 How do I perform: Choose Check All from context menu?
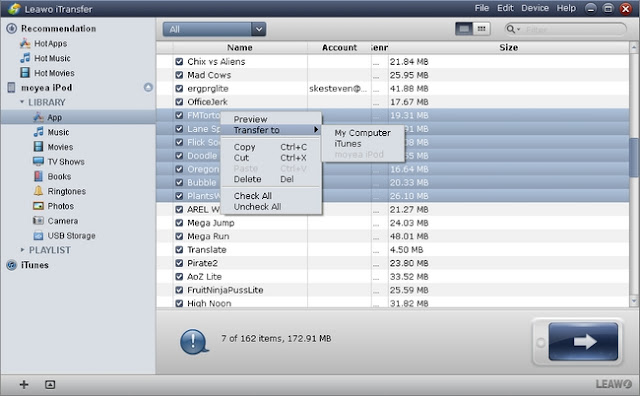coord(253,196)
